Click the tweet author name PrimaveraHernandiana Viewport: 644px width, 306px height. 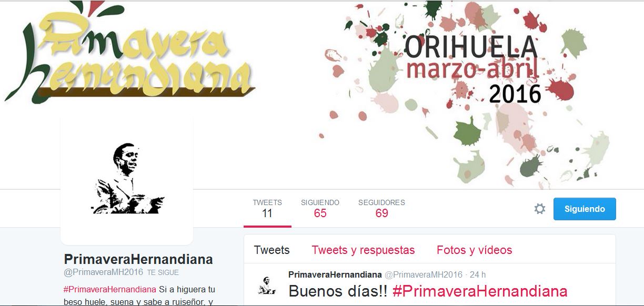coord(335,274)
